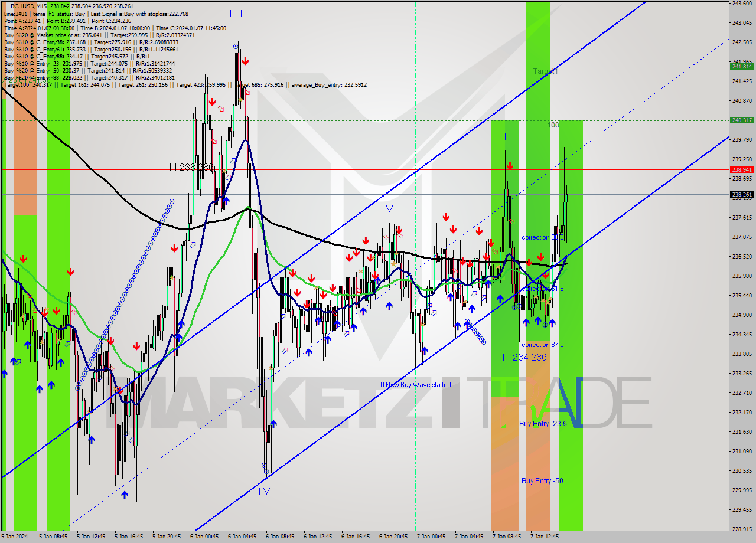Image resolution: width=756 pixels, height=543 pixels.
Task: Click the 'correction 38.2' label
Action: click(542, 237)
